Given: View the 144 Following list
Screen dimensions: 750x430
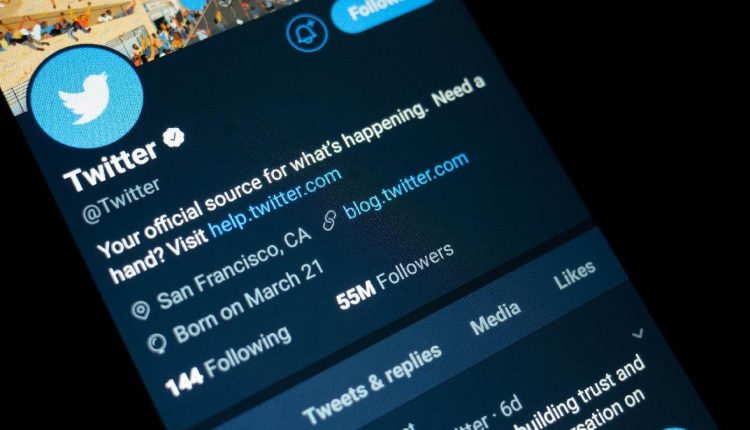Looking at the screenshot, I should coord(228,362).
